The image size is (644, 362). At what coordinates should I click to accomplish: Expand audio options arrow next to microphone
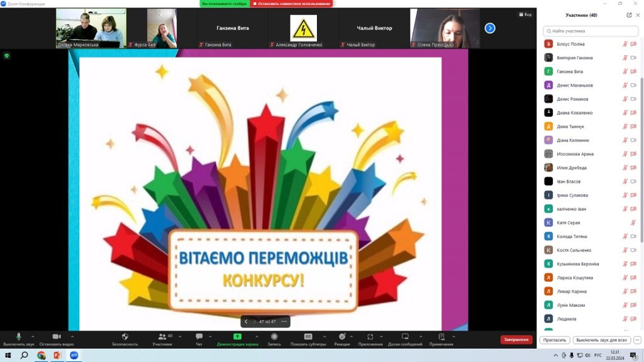[x=33, y=337]
